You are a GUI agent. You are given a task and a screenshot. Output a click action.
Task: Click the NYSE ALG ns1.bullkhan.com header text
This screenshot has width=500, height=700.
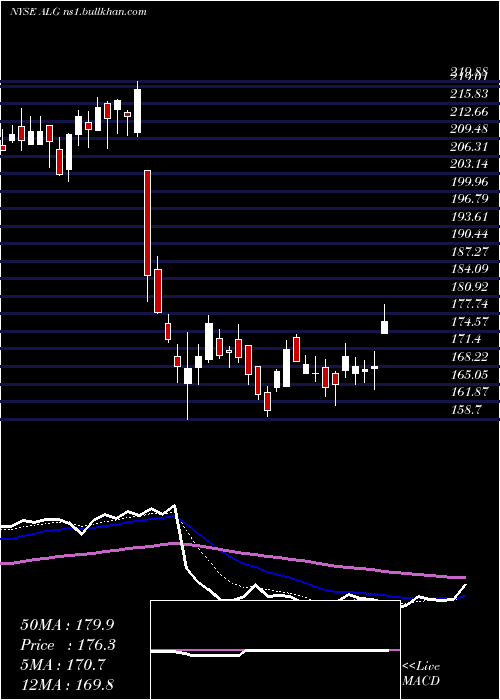[x=78, y=12]
